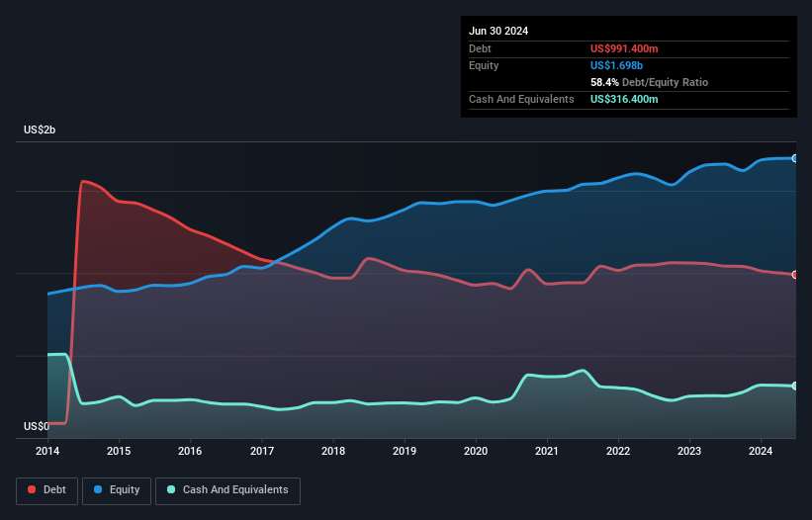Click the 2021 x-axis label

pyautogui.click(x=547, y=451)
